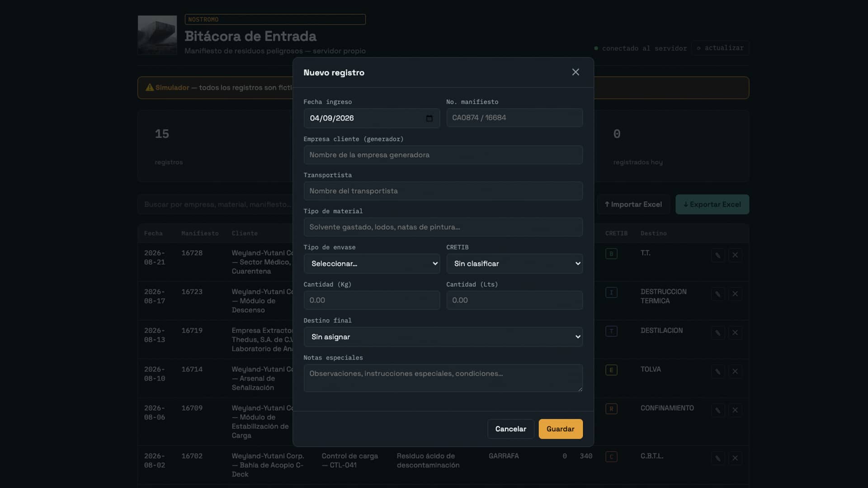
Task: Click actualizar refresh button
Action: pos(720,48)
